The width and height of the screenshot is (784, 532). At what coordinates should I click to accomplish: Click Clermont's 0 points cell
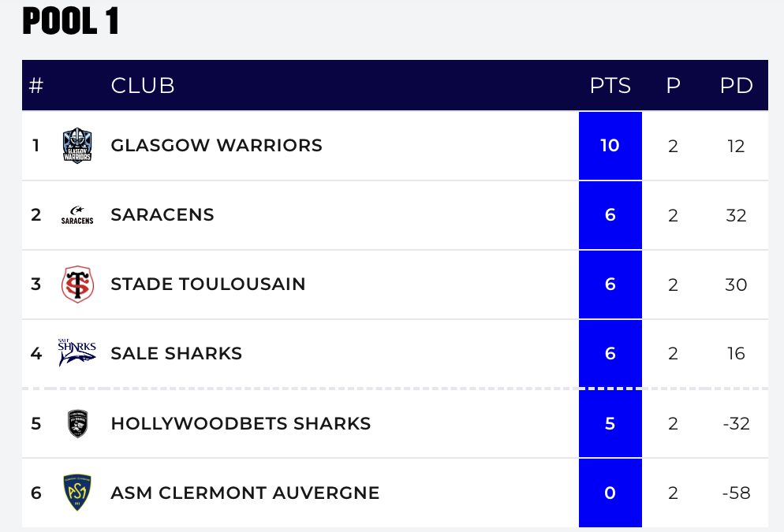[610, 493]
